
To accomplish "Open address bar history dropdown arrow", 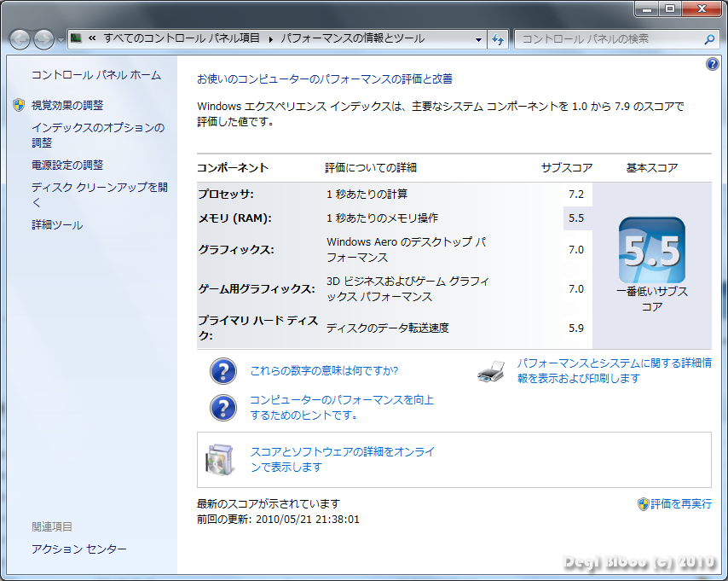I will click(478, 39).
